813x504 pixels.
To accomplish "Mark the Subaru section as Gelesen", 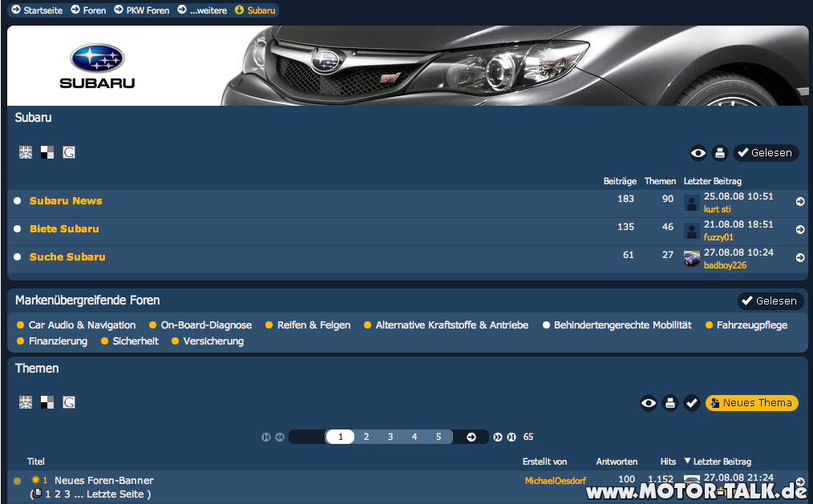I will pos(766,153).
